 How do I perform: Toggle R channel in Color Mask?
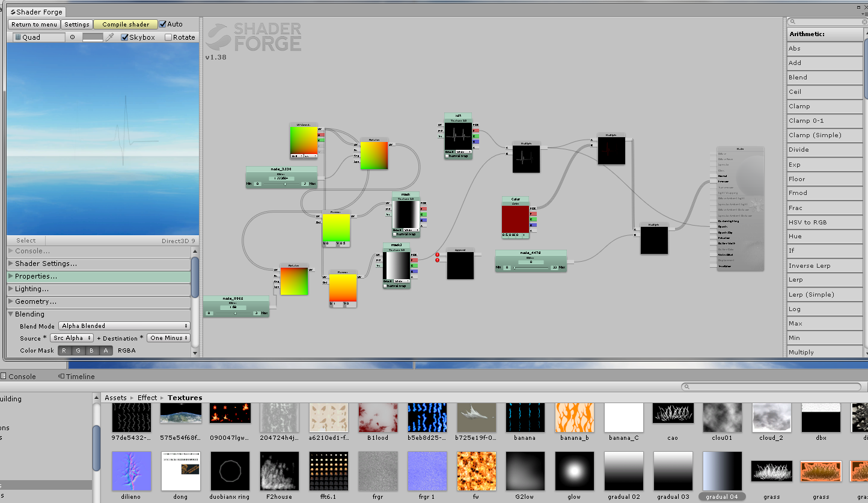pos(64,351)
